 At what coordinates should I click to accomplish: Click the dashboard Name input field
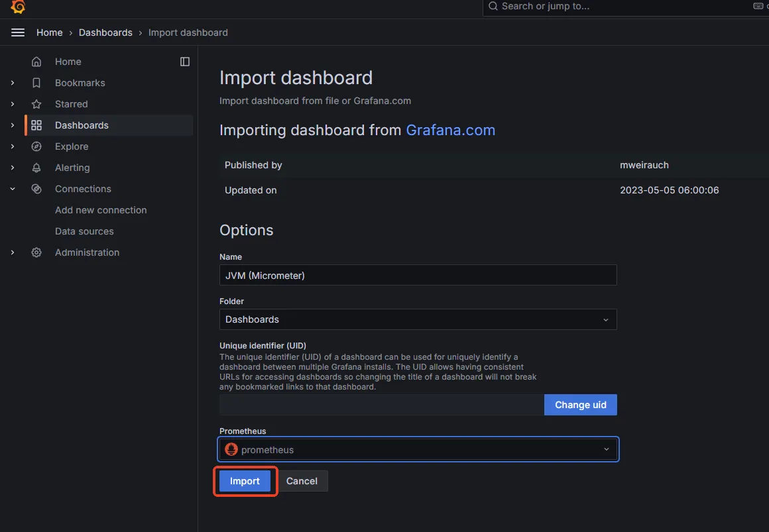418,275
